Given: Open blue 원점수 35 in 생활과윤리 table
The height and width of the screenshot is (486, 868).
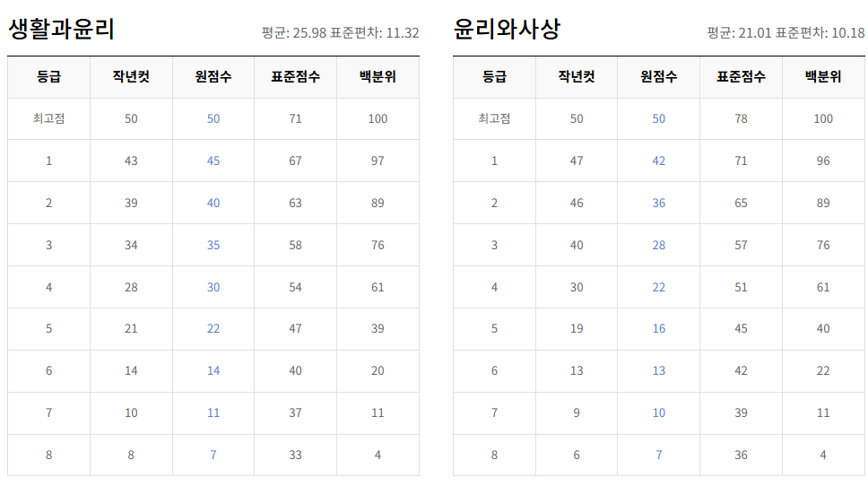Looking at the screenshot, I should pyautogui.click(x=213, y=245).
